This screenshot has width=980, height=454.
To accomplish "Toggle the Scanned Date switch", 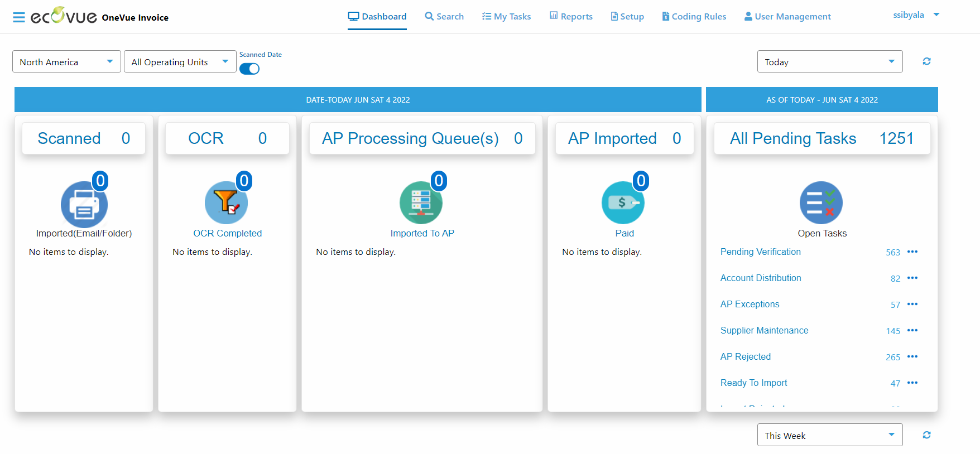I will (x=249, y=69).
